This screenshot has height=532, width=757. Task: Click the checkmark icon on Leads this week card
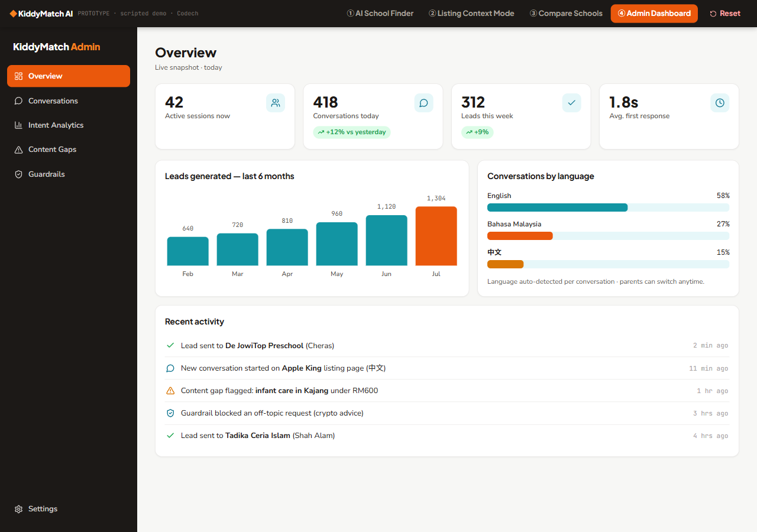[x=571, y=103]
